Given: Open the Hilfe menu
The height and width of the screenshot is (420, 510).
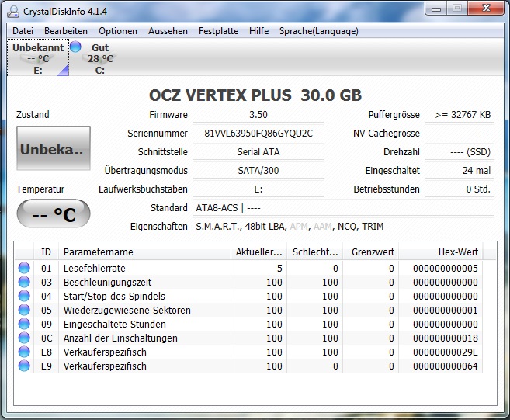Looking at the screenshot, I should 259,31.
